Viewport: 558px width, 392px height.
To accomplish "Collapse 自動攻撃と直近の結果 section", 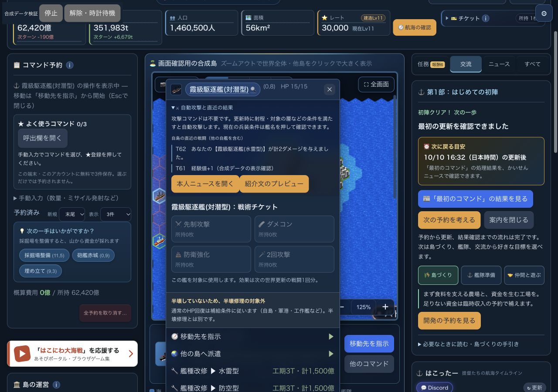I will point(202,108).
